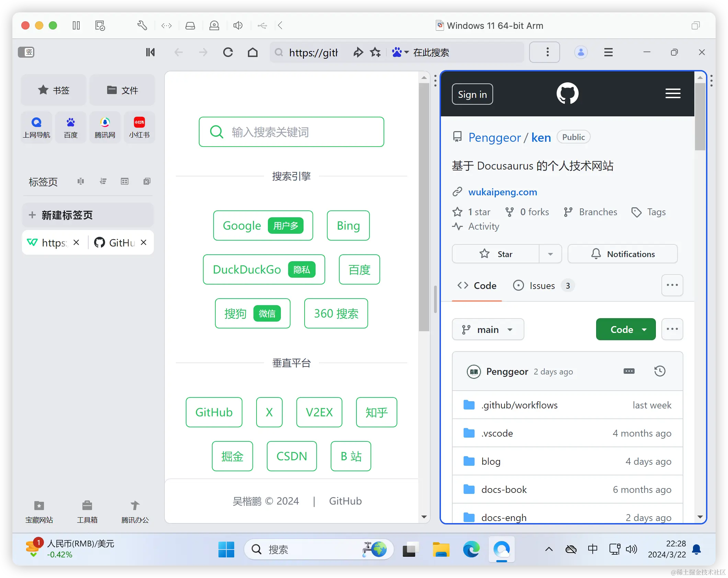
Task: Click the 输入搜索关键词 search field
Action: pos(292,132)
